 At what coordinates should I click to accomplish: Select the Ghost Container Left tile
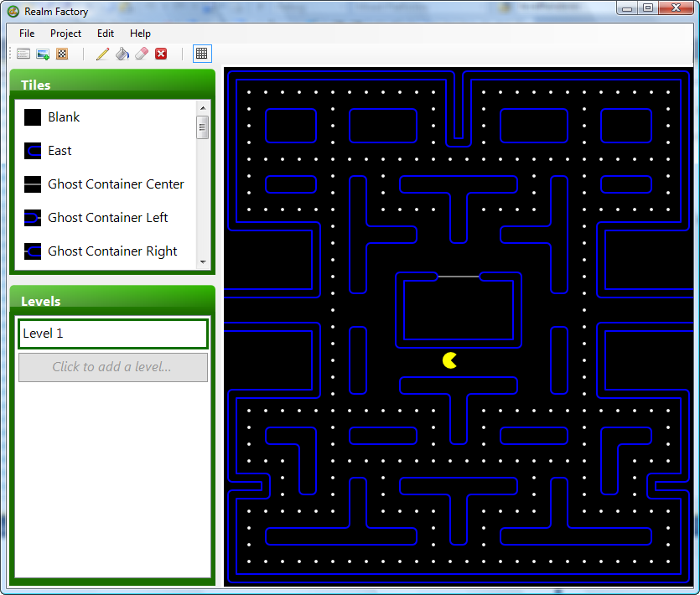coord(106,218)
